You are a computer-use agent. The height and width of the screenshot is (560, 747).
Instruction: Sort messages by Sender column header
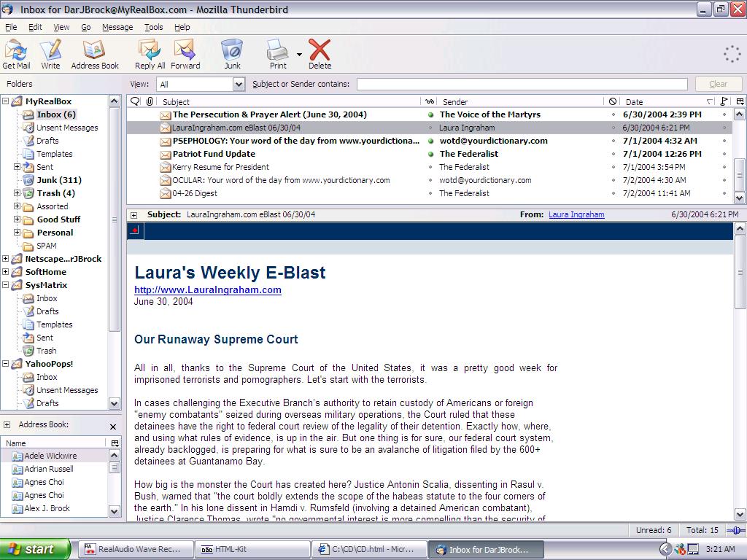click(x=521, y=101)
